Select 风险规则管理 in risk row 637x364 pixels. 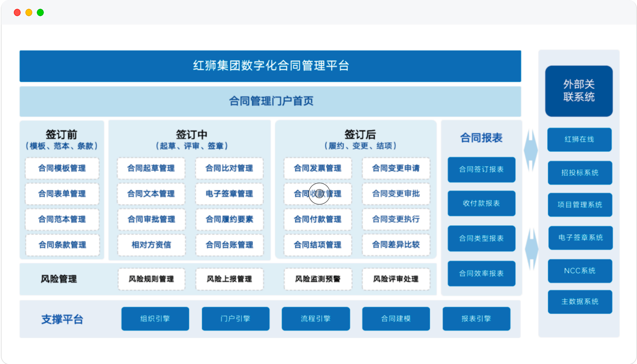(x=151, y=279)
